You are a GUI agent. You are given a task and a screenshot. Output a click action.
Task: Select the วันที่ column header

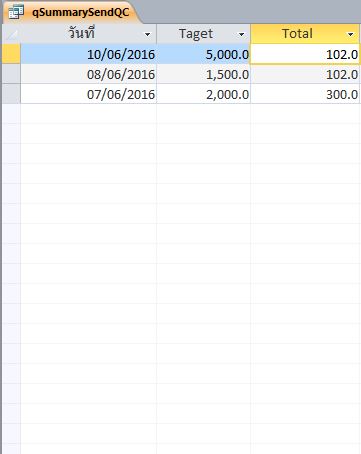pyautogui.click(x=88, y=34)
